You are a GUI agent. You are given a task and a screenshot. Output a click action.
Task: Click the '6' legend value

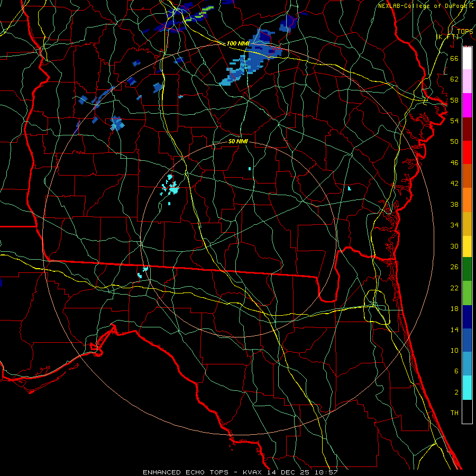[456, 371]
